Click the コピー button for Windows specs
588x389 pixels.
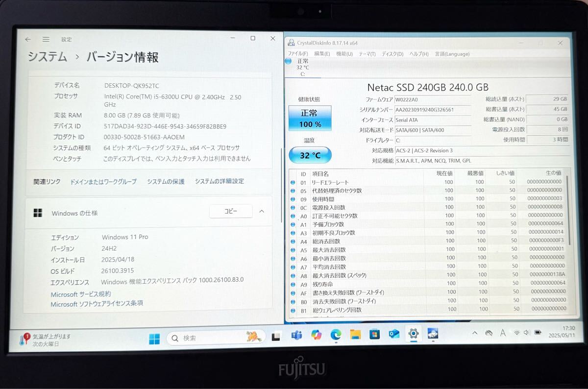pyautogui.click(x=231, y=211)
